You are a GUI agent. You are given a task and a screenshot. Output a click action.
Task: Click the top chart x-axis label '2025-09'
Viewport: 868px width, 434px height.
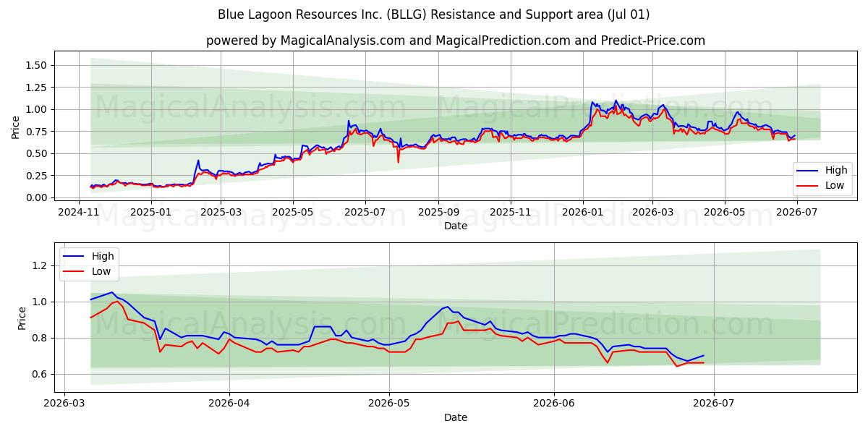[x=438, y=212]
